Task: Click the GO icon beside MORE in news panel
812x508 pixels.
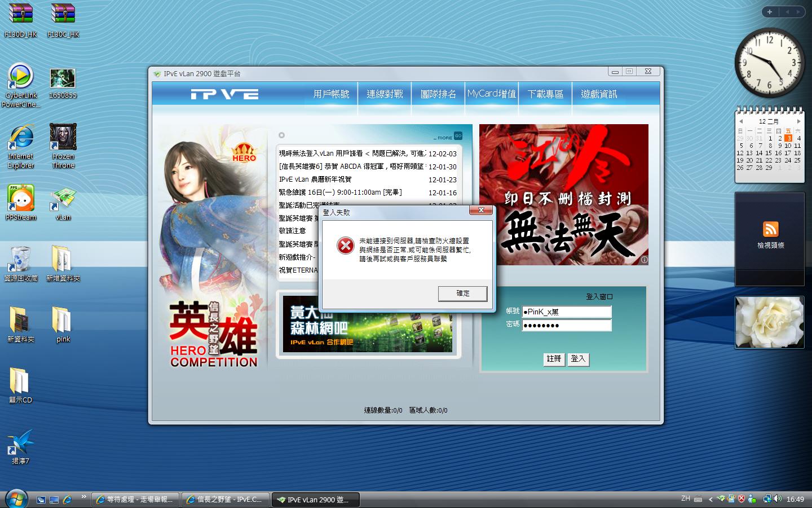Action: [x=458, y=135]
